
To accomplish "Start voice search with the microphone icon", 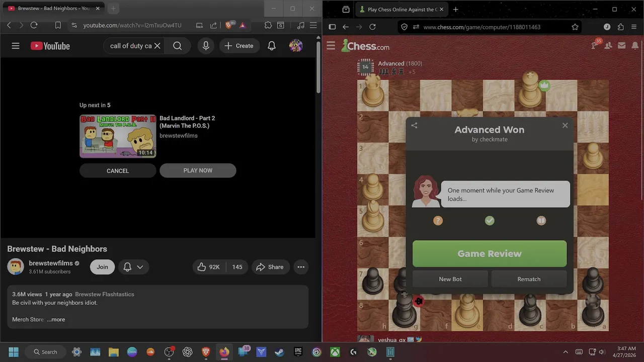I will [x=206, y=46].
